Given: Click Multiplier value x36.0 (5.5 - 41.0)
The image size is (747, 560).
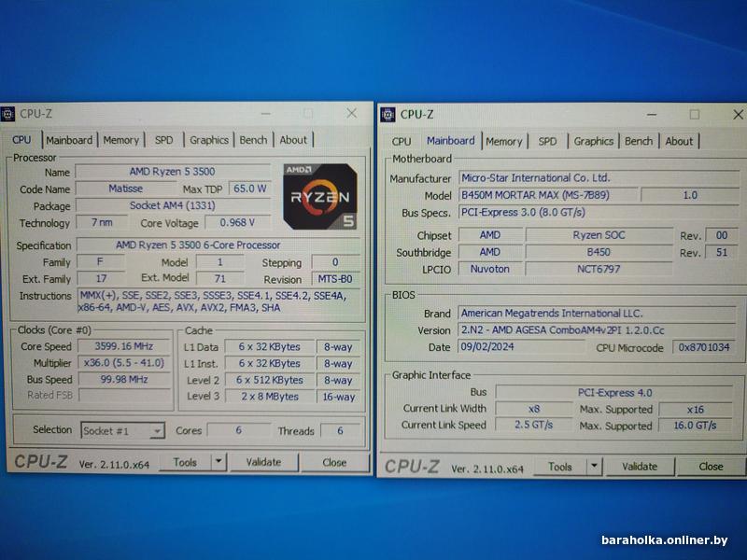Looking at the screenshot, I should pyautogui.click(x=124, y=363).
